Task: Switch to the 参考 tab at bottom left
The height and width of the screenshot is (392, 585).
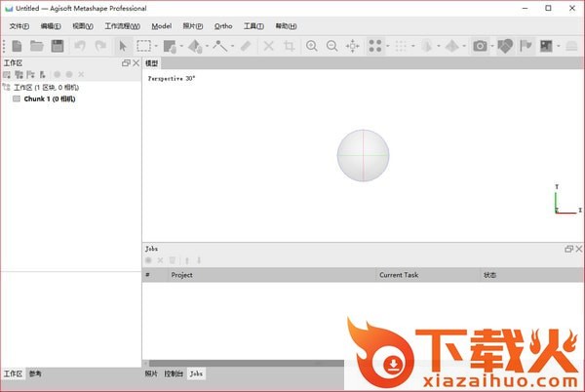Action: (35, 373)
